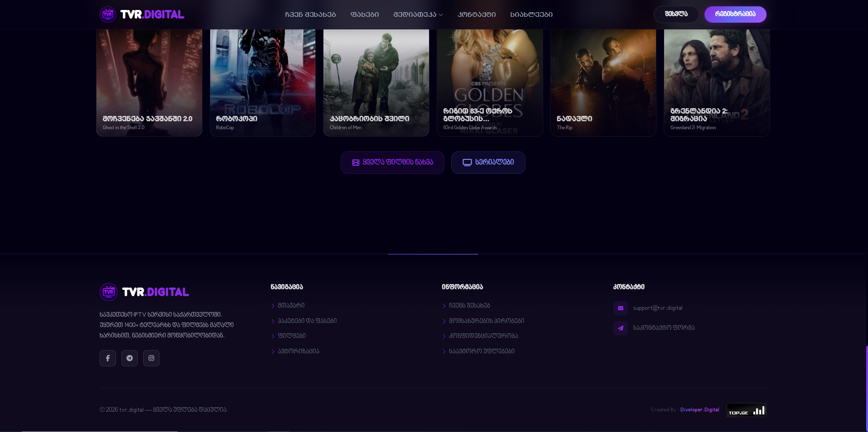This screenshot has width=868, height=432.
Task: Click the paper plane contact icon
Action: tap(620, 328)
